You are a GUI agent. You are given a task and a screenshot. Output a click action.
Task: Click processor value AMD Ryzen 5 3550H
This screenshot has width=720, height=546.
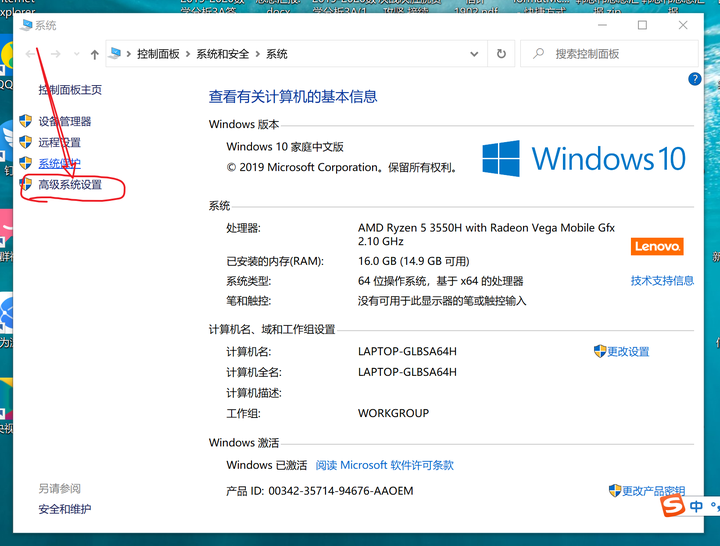click(x=486, y=234)
